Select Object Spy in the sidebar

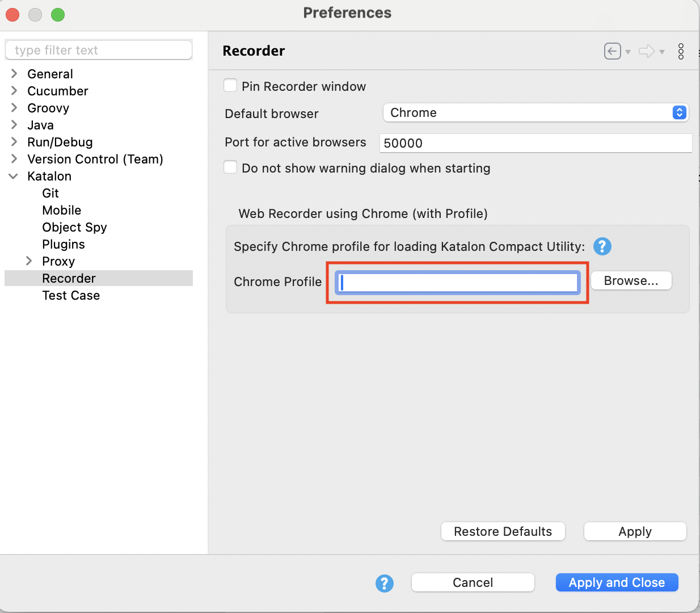[74, 227]
